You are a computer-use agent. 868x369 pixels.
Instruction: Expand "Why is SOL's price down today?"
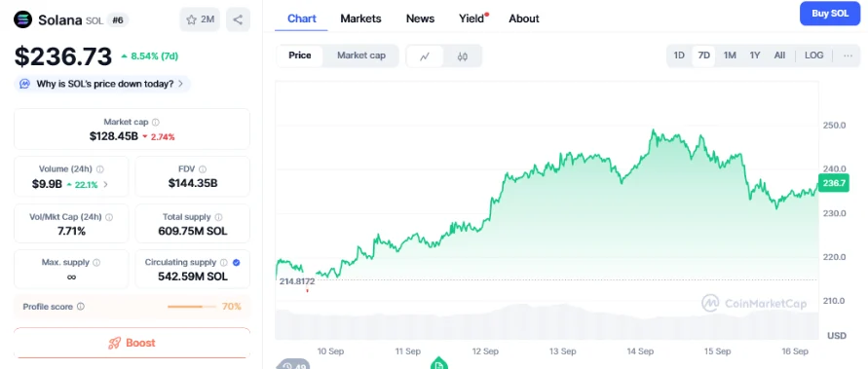coord(102,84)
